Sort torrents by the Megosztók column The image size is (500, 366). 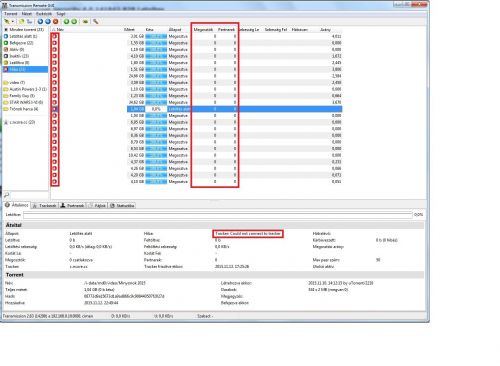(203, 30)
